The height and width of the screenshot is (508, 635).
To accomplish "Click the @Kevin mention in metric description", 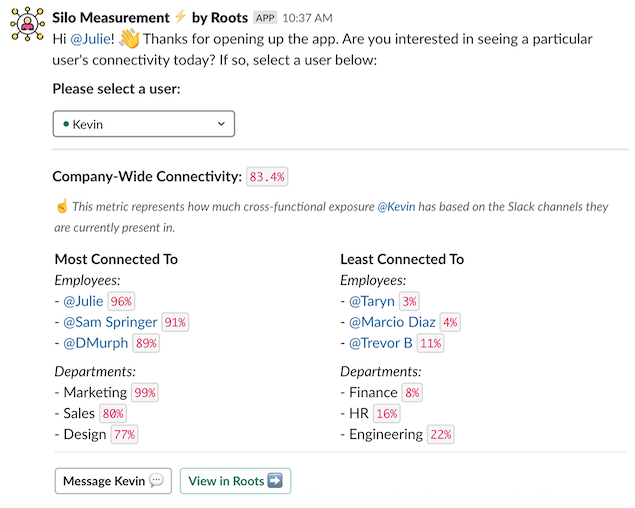I will tap(396, 207).
